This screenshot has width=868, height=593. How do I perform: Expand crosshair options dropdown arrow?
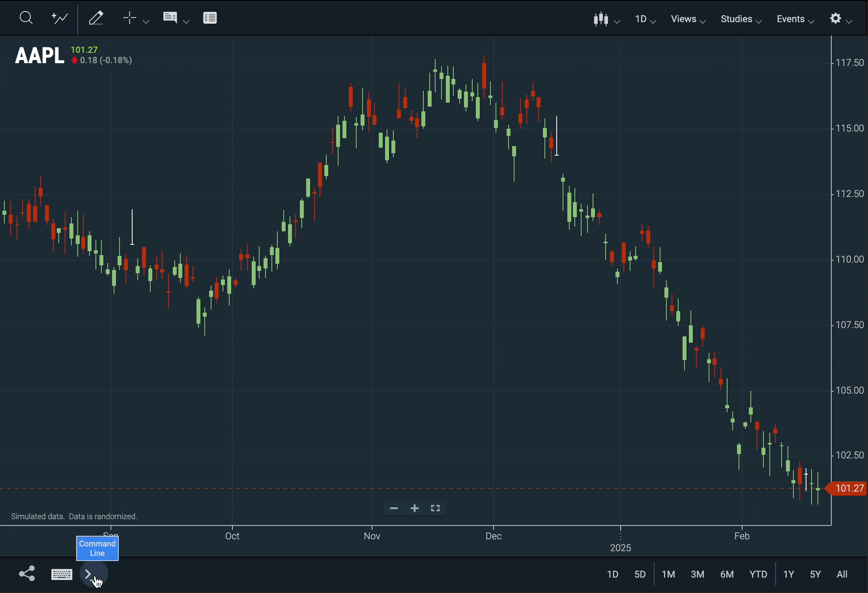(x=146, y=21)
